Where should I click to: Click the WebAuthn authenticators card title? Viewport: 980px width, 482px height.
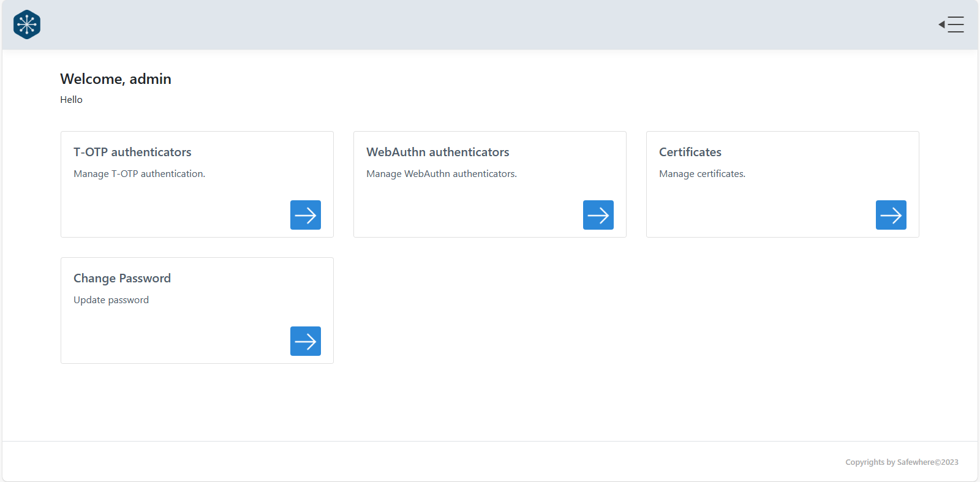pos(437,152)
